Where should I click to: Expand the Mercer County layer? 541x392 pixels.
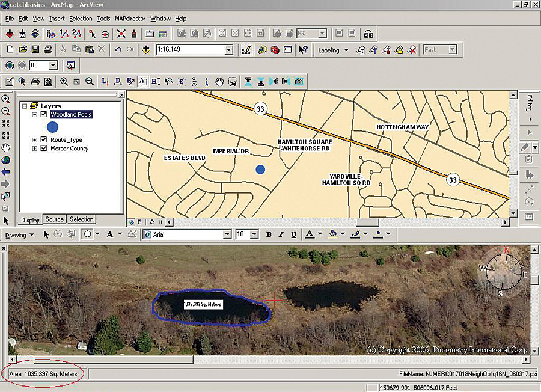tap(34, 149)
